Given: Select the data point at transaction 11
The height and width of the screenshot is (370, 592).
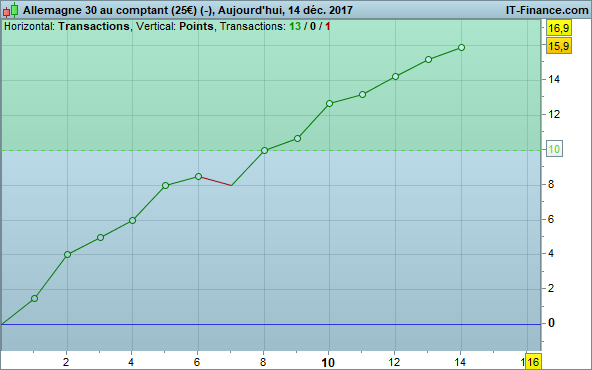Looking at the screenshot, I should tap(362, 94).
